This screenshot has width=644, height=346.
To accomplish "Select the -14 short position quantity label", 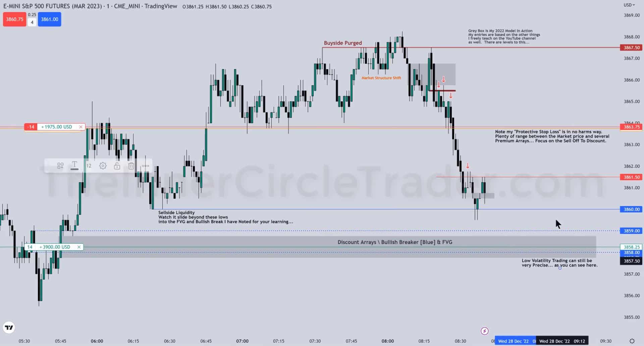I will coord(31,127).
